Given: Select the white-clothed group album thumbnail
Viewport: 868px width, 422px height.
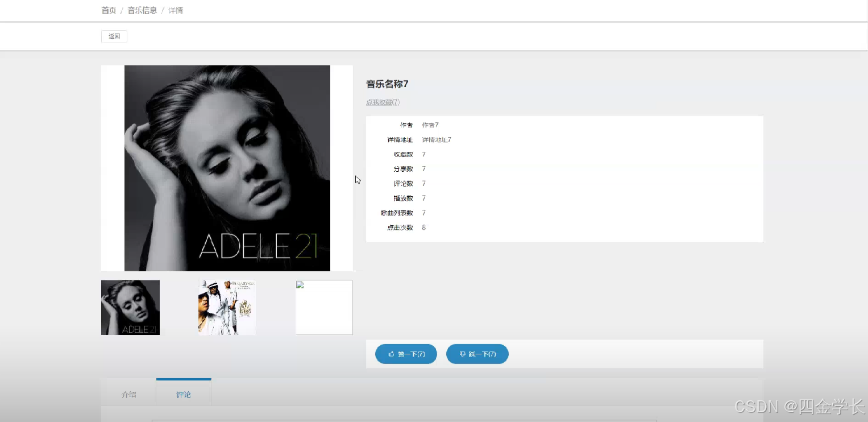Looking at the screenshot, I should (x=227, y=307).
